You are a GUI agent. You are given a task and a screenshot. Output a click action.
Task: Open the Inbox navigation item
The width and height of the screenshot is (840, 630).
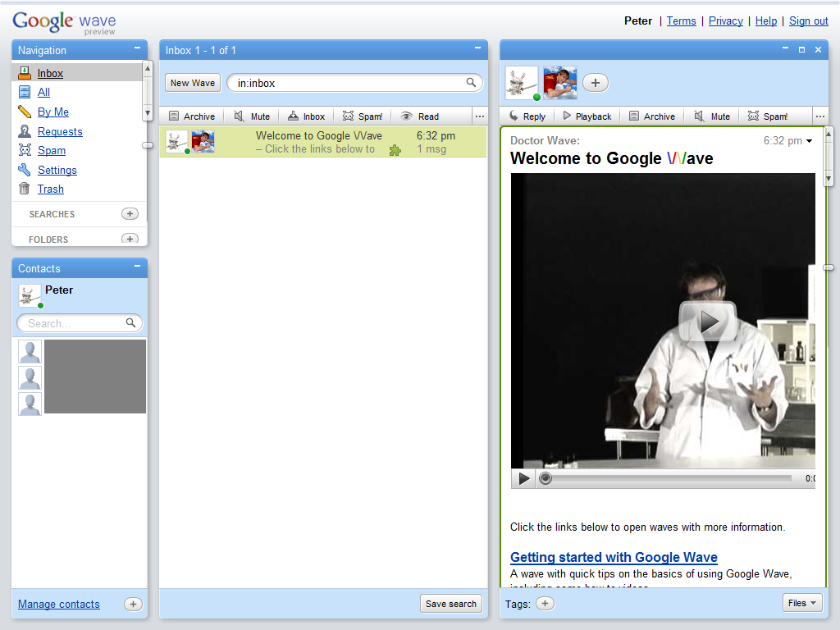pyautogui.click(x=50, y=73)
